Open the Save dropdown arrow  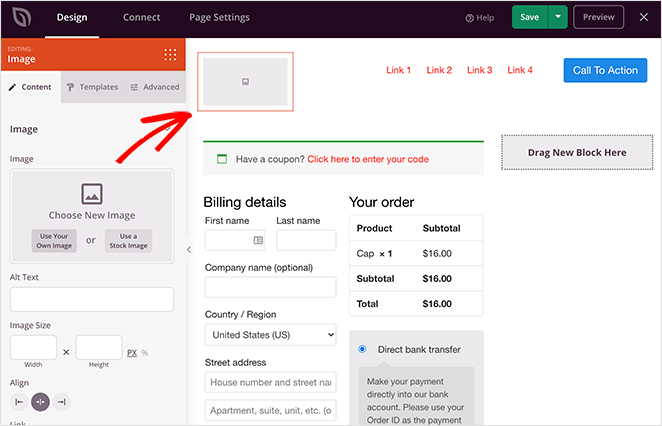tap(558, 17)
